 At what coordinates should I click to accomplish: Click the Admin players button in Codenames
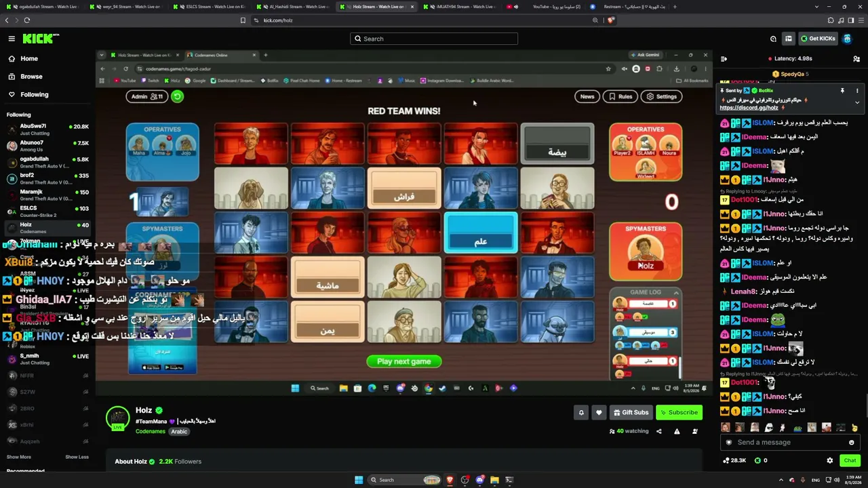[x=147, y=96]
